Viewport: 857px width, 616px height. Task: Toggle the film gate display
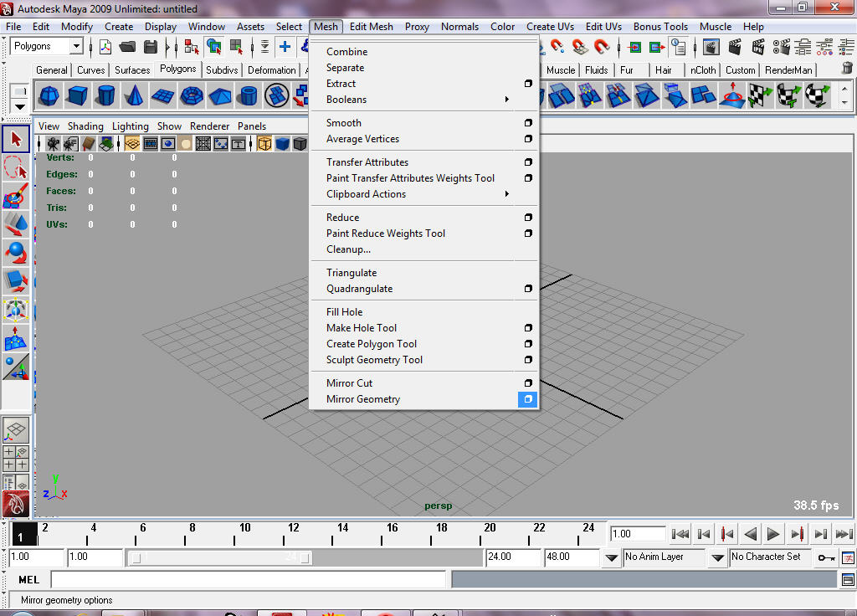[x=151, y=144]
